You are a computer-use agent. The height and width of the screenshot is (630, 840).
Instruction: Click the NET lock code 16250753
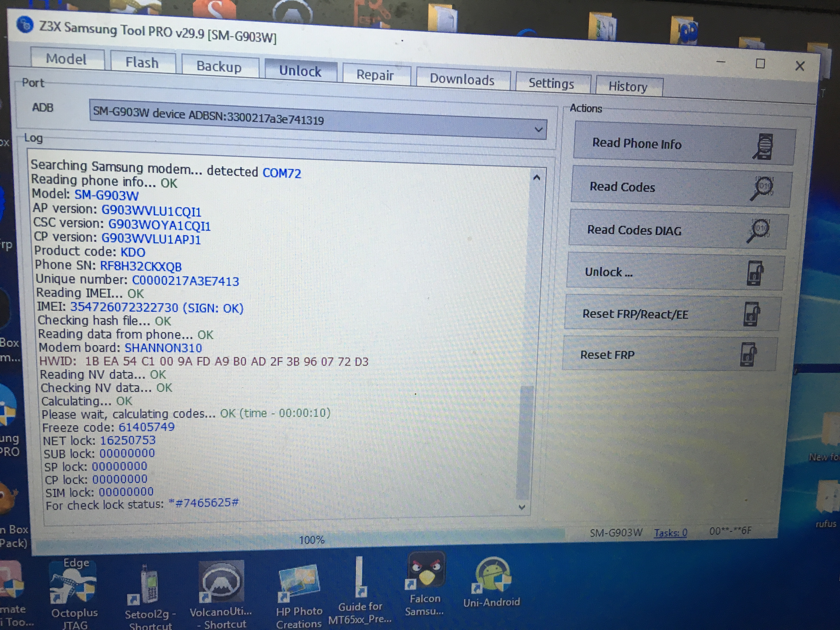click(x=127, y=440)
